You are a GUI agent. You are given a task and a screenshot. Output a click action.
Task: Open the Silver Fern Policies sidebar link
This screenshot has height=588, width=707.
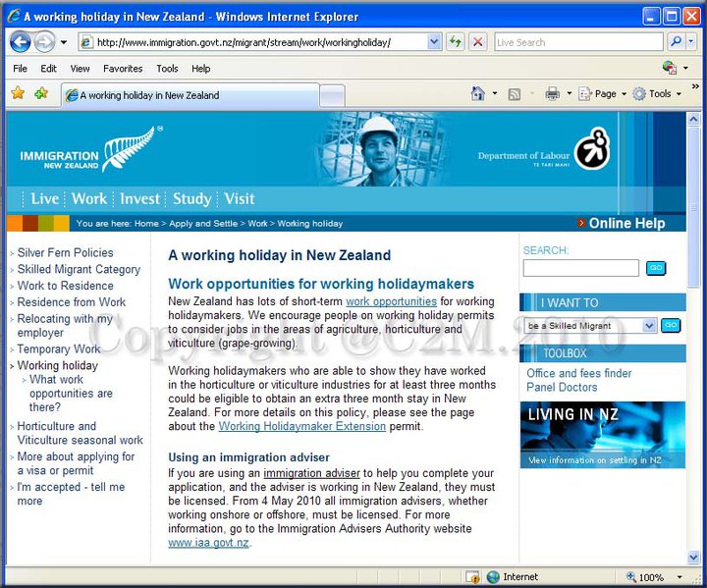(65, 252)
